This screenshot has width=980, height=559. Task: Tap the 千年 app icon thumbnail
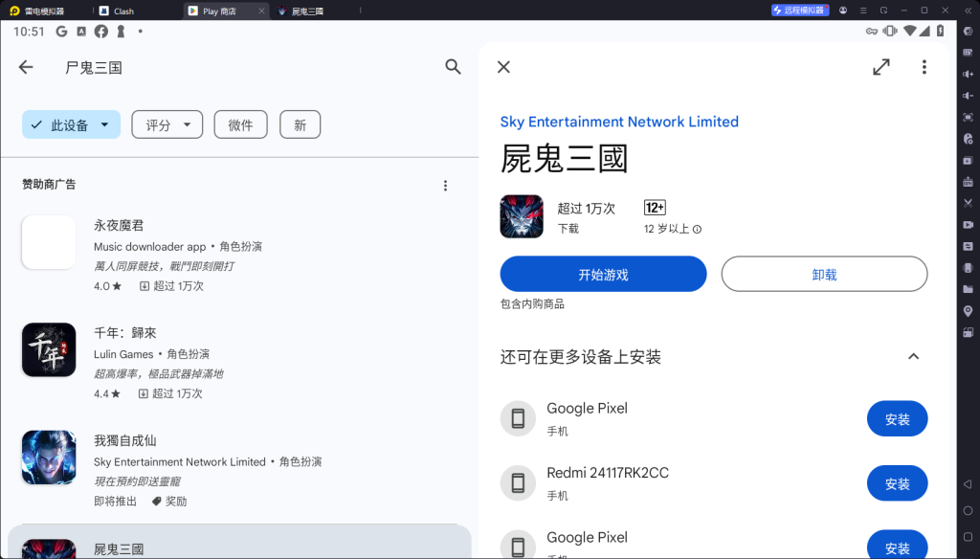coord(49,349)
